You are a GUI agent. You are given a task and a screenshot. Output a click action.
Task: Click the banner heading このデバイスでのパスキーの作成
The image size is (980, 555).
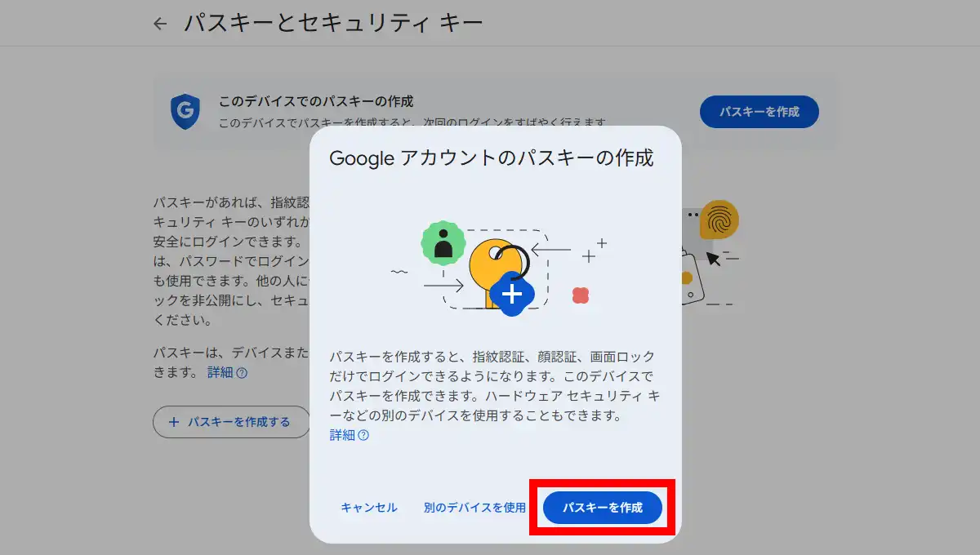click(x=316, y=102)
